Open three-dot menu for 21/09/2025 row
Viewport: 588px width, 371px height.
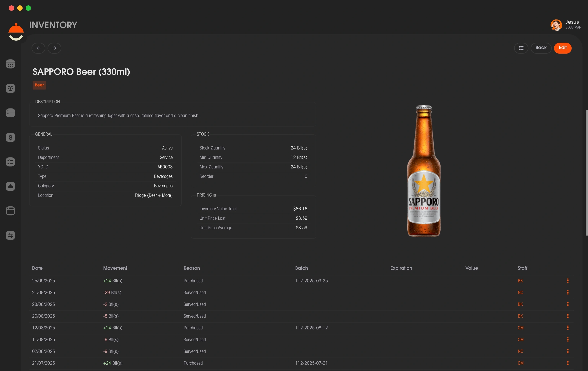click(x=568, y=292)
